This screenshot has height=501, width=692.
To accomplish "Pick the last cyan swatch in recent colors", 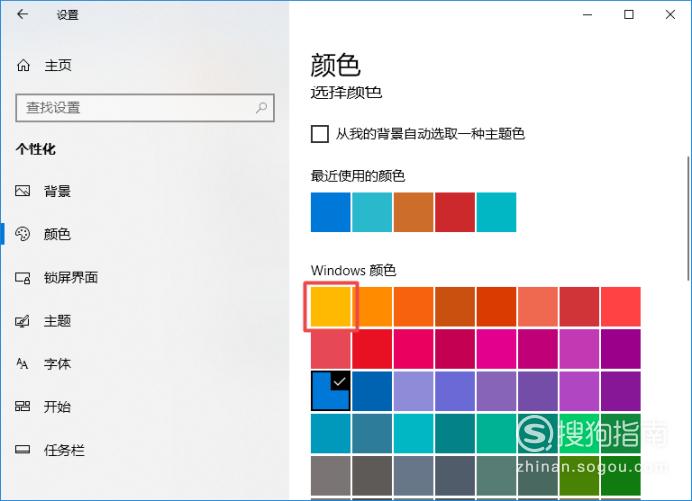I will pos(496,212).
